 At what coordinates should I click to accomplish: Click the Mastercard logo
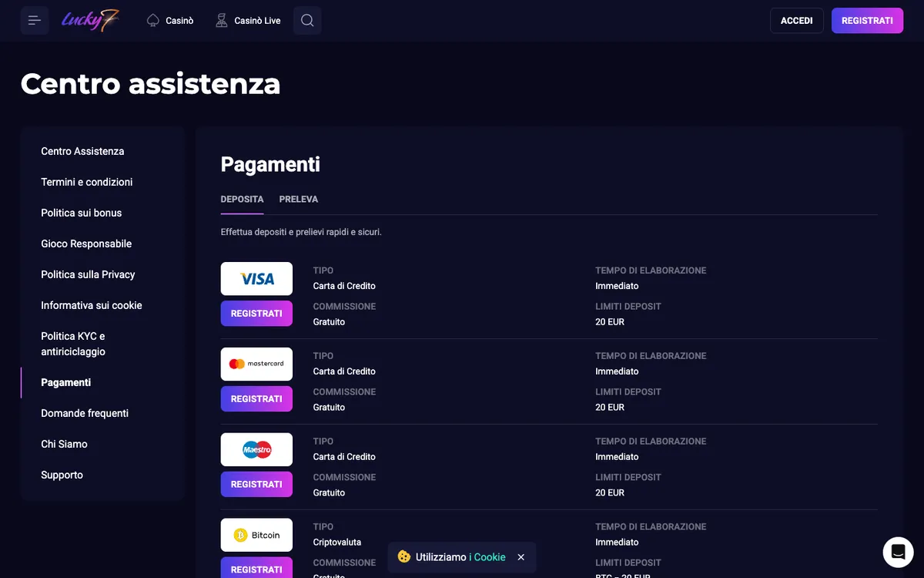[x=256, y=364]
